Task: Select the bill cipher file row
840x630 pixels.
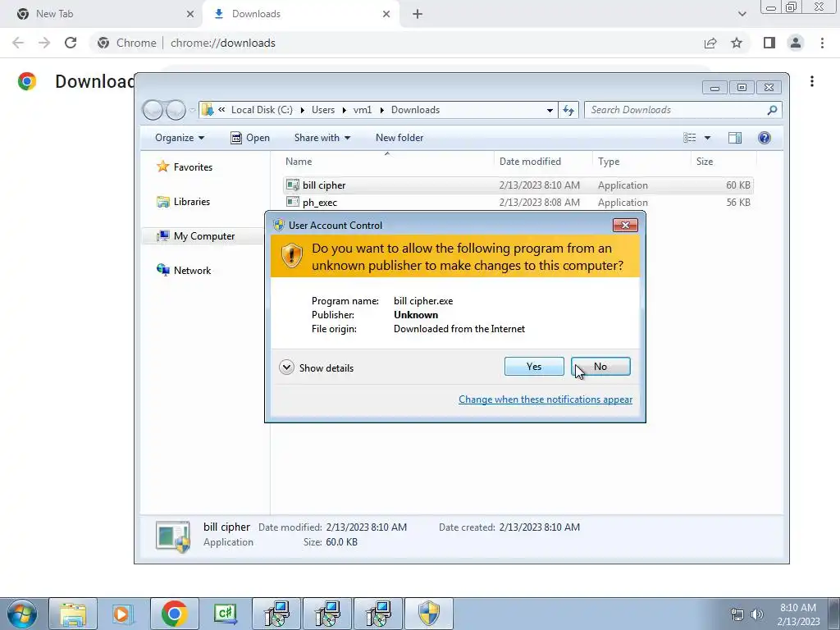Action: (x=518, y=185)
